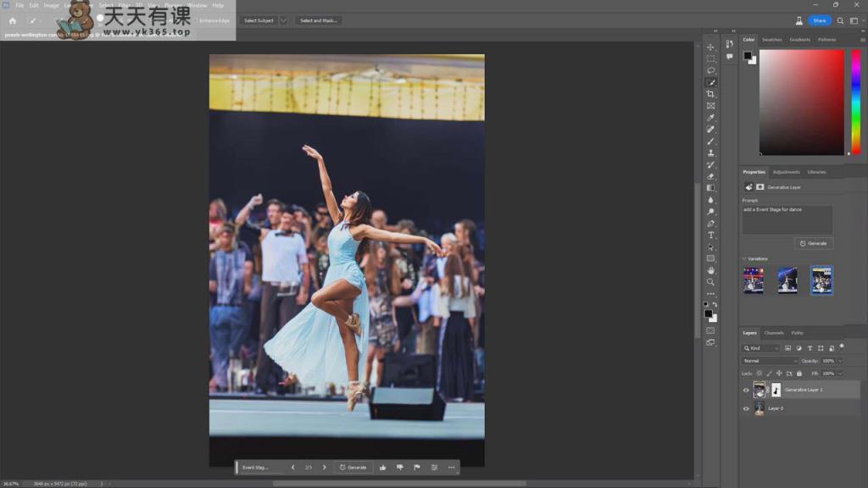868x488 pixels.
Task: Open the Fill slider dropdown arrow
Action: [x=840, y=374]
